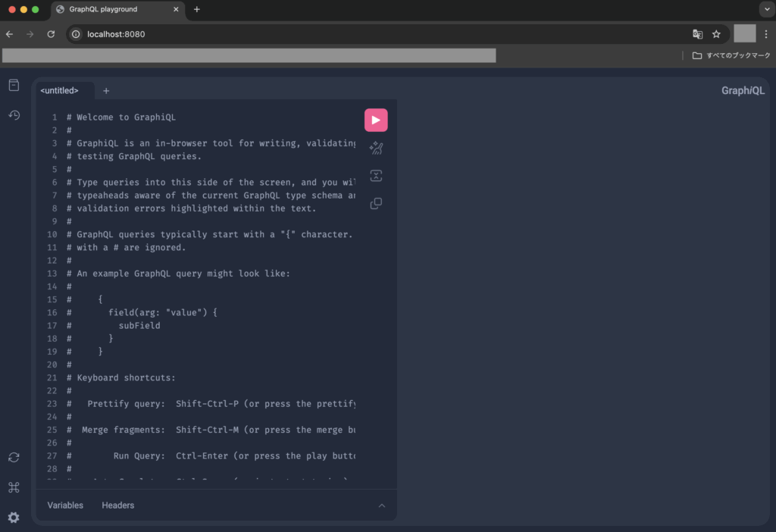Expand the Variables and Headers editor chevron

[x=382, y=505]
